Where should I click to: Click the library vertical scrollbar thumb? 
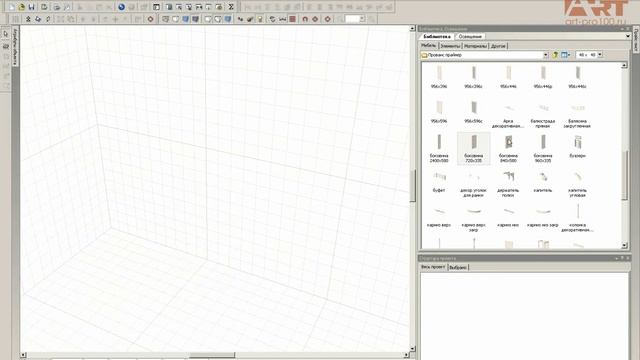tap(624, 176)
